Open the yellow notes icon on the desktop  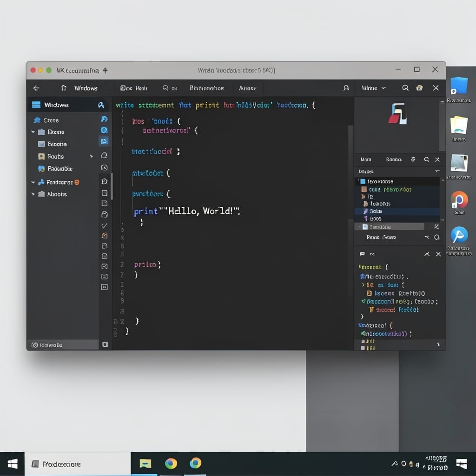pos(458,125)
